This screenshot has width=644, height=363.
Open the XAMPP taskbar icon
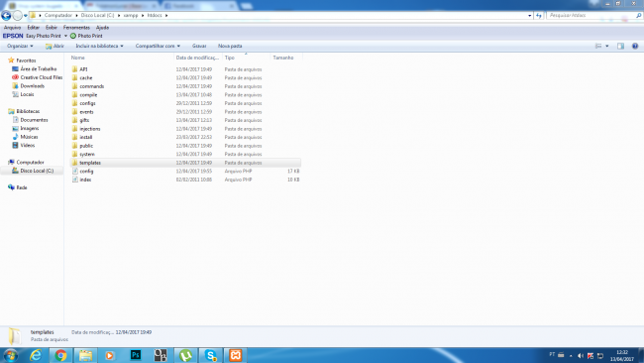236,355
